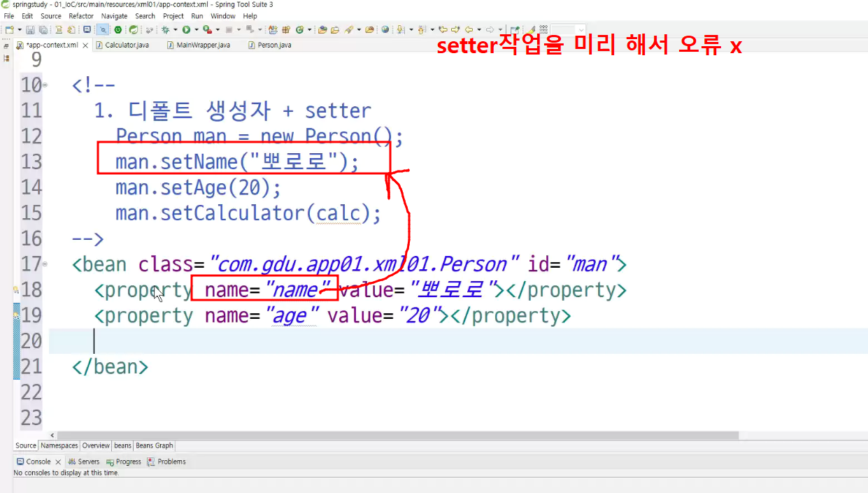The height and width of the screenshot is (493, 868).
Task: Click the New Java Package icon
Action: (286, 29)
